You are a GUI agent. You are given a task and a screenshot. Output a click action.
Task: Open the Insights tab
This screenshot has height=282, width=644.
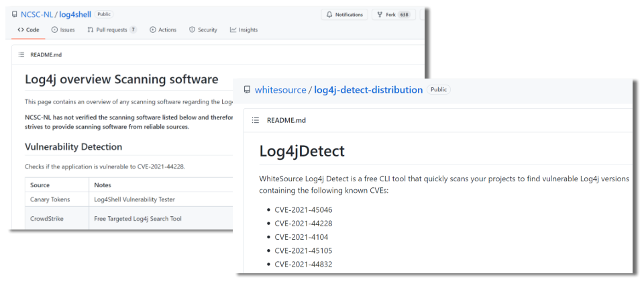244,30
